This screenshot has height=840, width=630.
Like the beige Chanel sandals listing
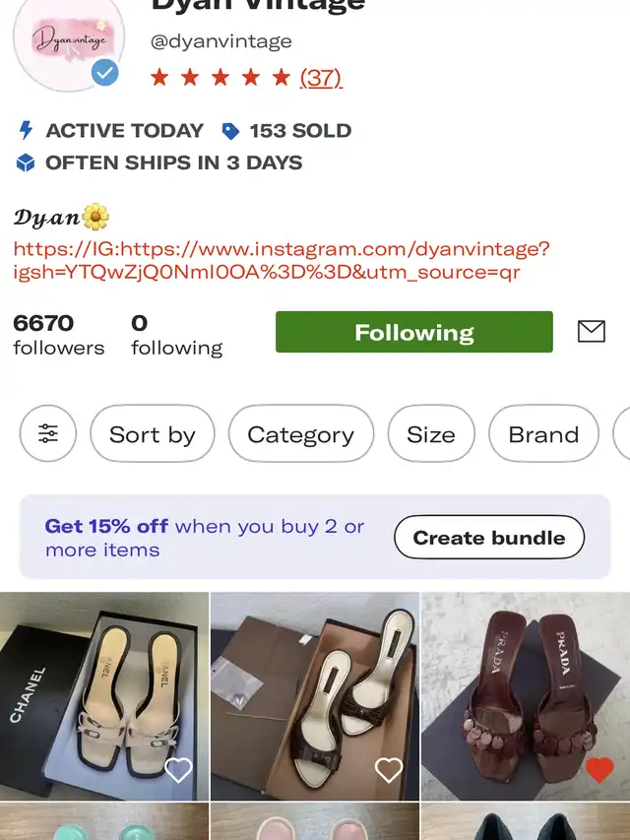pyautogui.click(x=178, y=770)
